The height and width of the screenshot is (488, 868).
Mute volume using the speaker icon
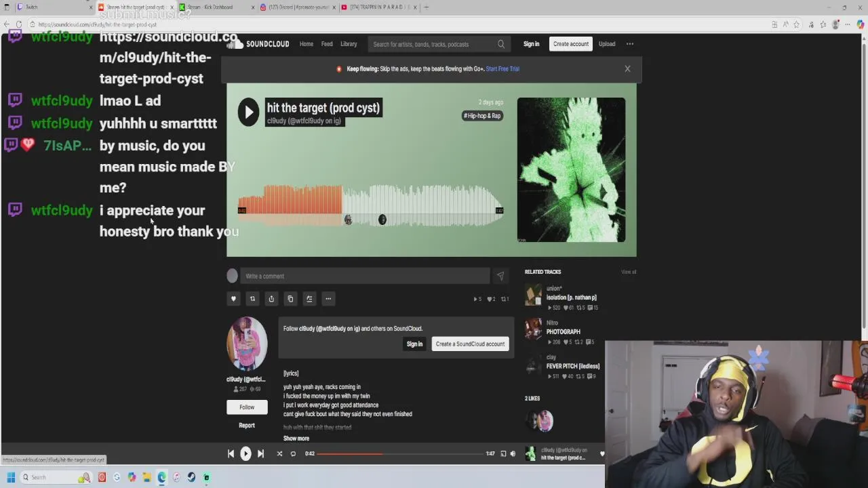point(513,453)
